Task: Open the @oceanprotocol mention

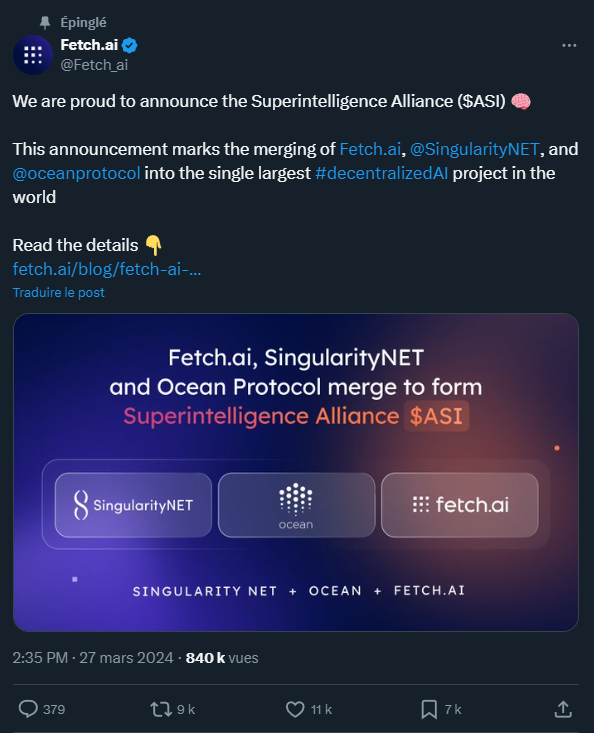Action: [x=76, y=173]
